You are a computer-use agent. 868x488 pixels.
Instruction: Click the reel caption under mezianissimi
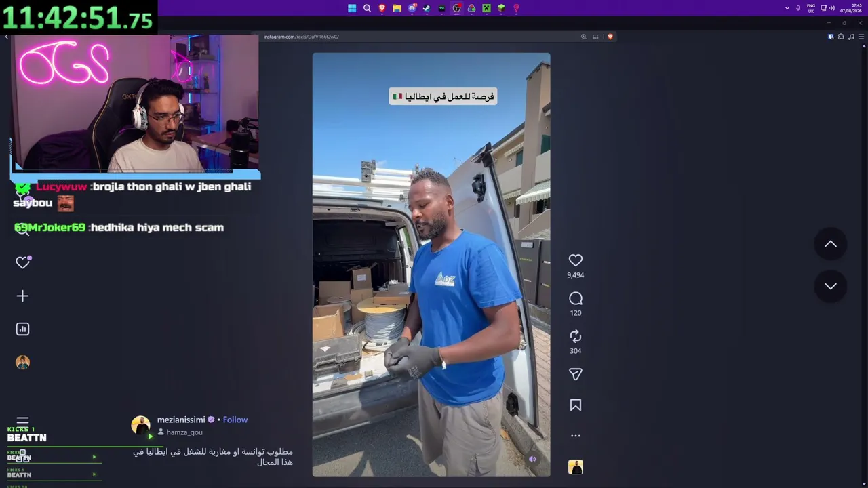[x=213, y=457]
